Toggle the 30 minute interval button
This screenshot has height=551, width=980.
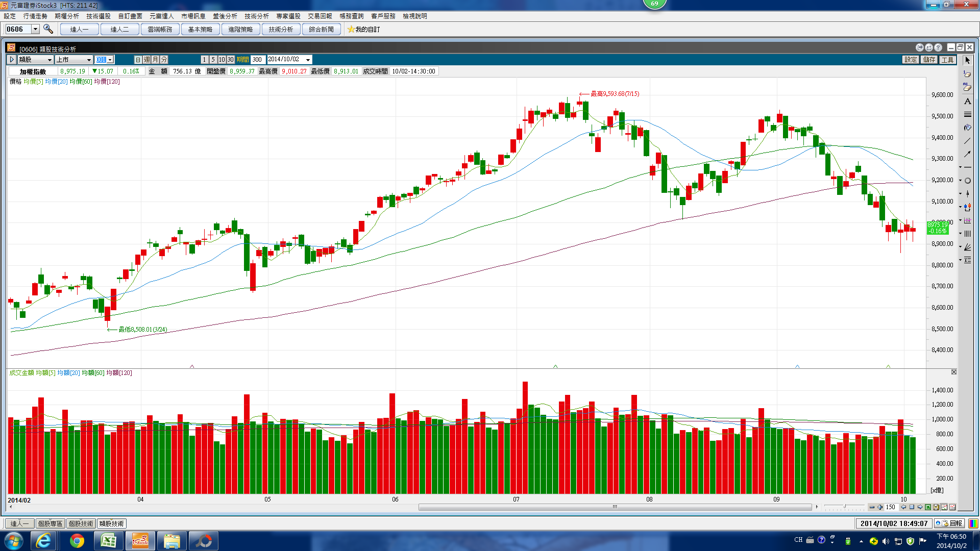(230, 60)
